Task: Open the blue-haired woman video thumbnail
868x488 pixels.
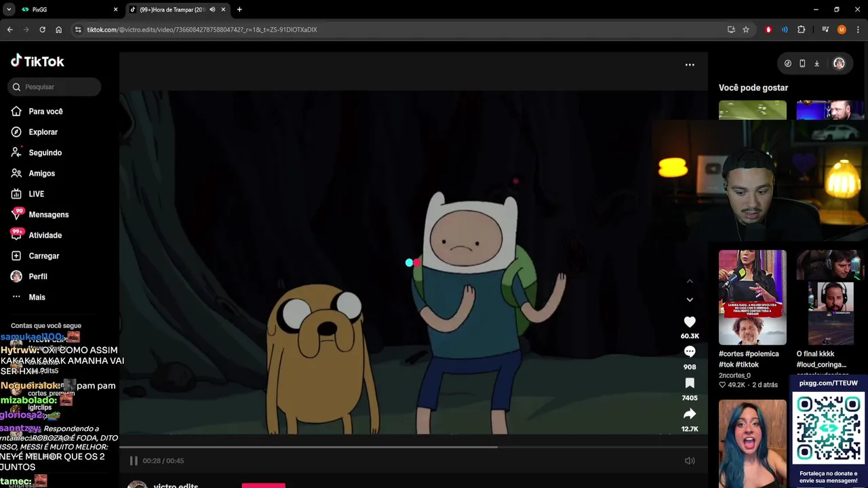Action: coord(753,443)
